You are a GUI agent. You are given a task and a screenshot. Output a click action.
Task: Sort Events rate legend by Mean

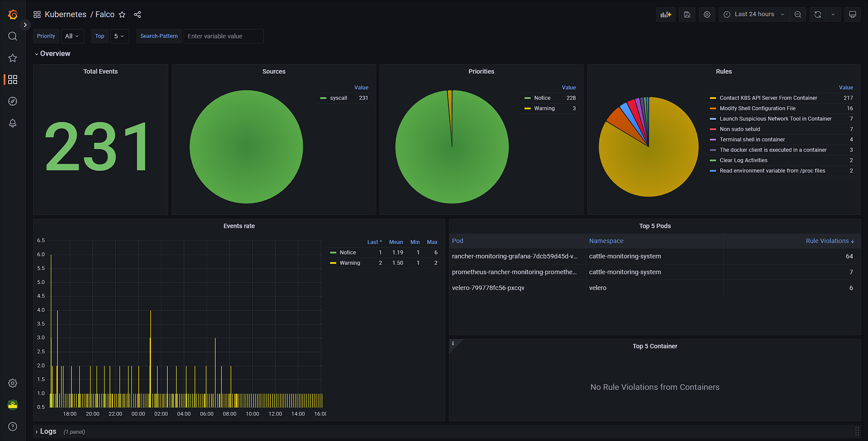(396, 242)
